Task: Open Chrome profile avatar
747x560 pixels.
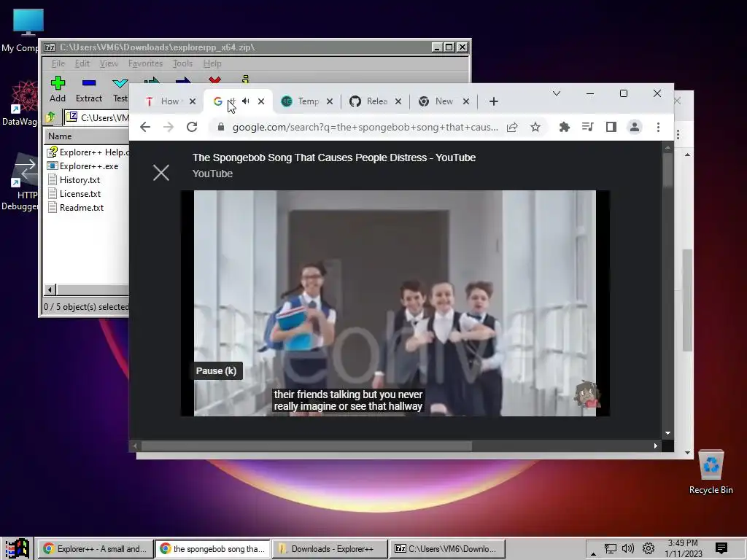Action: 635,127
